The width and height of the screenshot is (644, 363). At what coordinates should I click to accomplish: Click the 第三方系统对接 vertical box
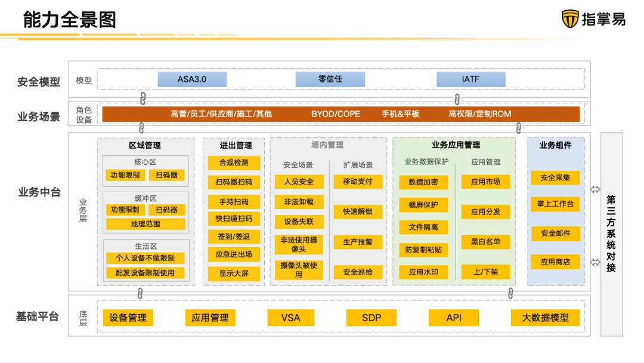coord(611,233)
